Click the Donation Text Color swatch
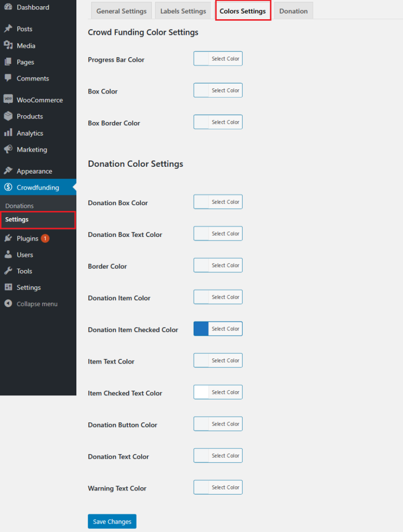This screenshot has height=532, width=403. pos(201,456)
